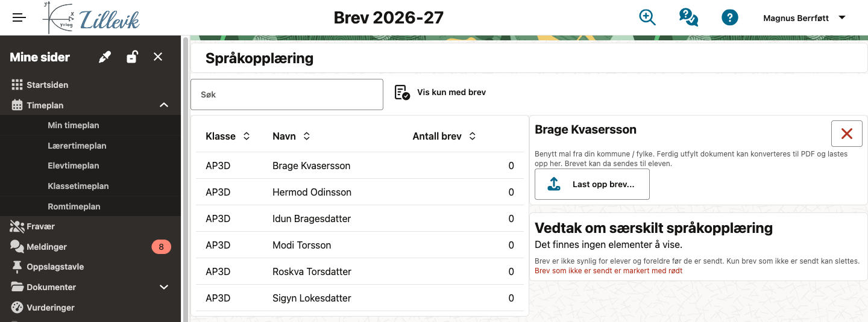Click the Oppslagstavle pushpin icon
This screenshot has width=868, height=322.
[17, 267]
